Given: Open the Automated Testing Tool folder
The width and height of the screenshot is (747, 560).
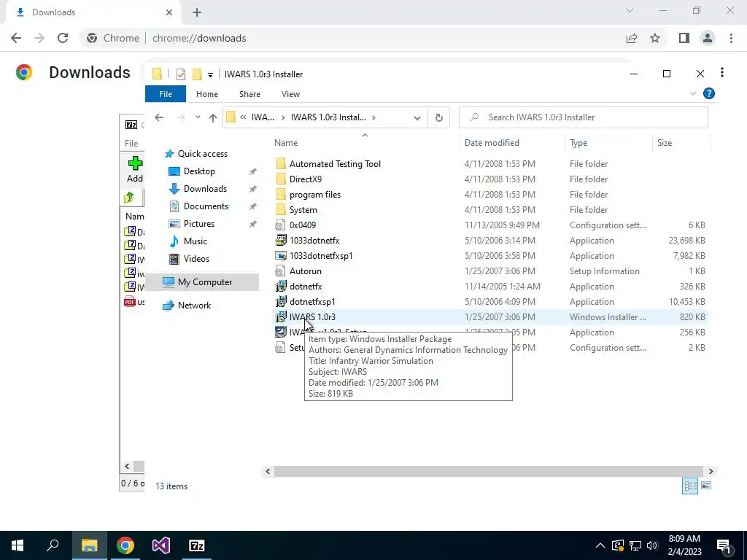Looking at the screenshot, I should [335, 164].
